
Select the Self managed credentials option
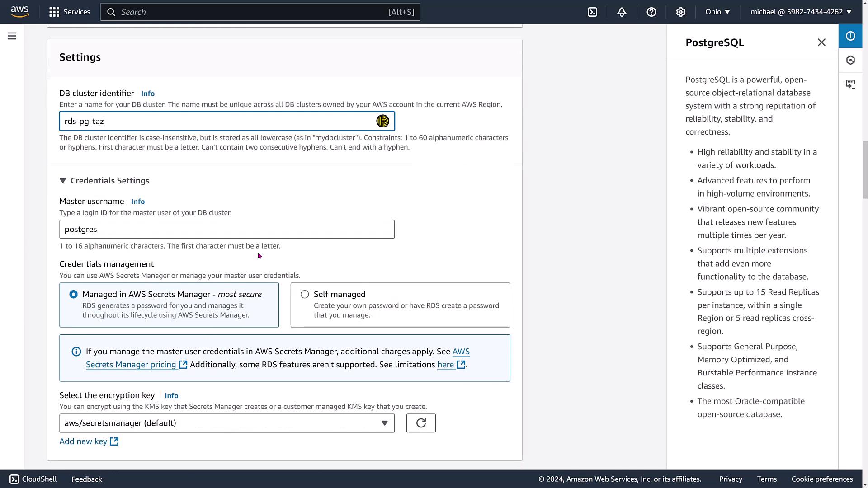click(305, 294)
